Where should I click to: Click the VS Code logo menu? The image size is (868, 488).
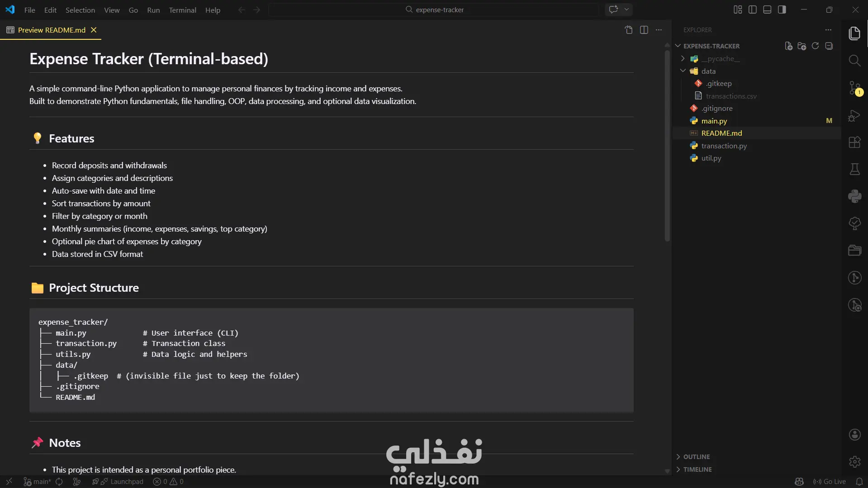point(10,9)
